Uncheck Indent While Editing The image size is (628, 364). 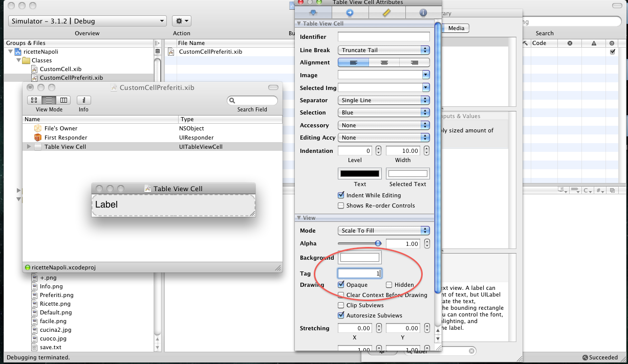(x=341, y=195)
